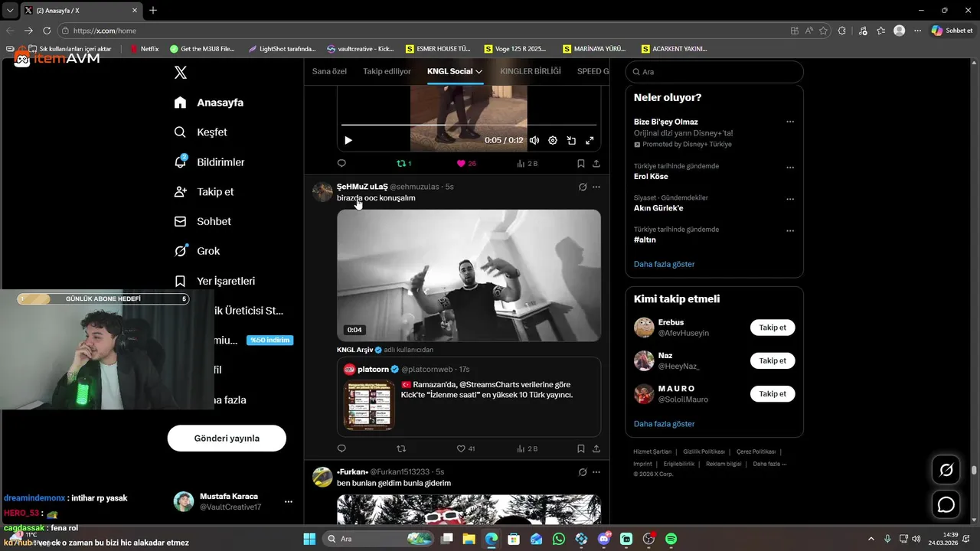Open Bildirimler notifications

pyautogui.click(x=210, y=162)
